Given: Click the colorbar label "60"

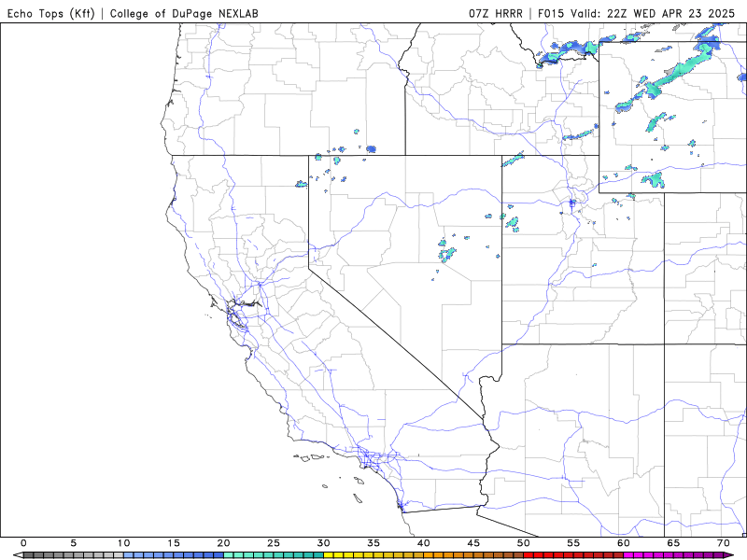Looking at the screenshot, I should point(624,543).
